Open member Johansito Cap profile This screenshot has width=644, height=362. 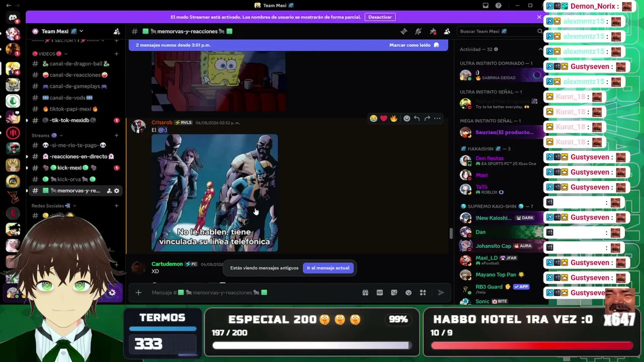pyautogui.click(x=501, y=246)
